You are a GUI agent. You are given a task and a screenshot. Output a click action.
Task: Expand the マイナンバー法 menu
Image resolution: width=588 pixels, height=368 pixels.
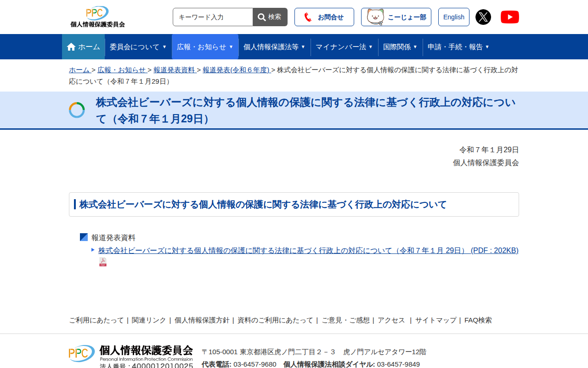click(x=345, y=47)
